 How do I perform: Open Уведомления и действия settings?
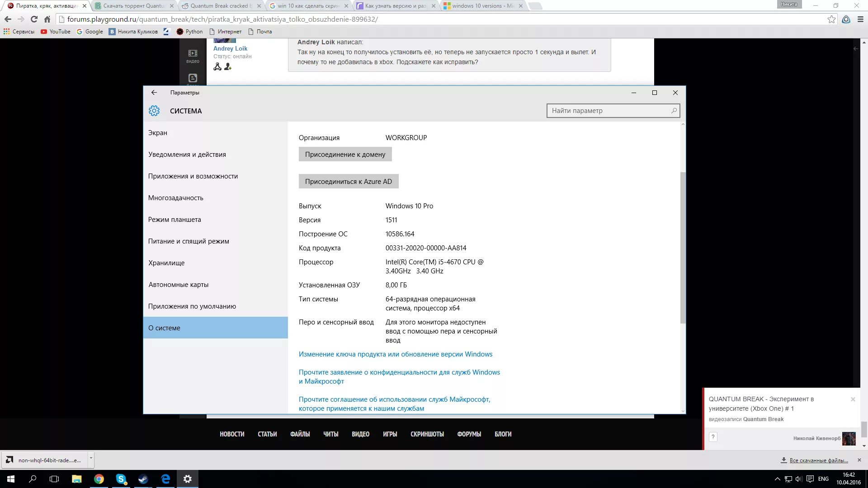(187, 154)
